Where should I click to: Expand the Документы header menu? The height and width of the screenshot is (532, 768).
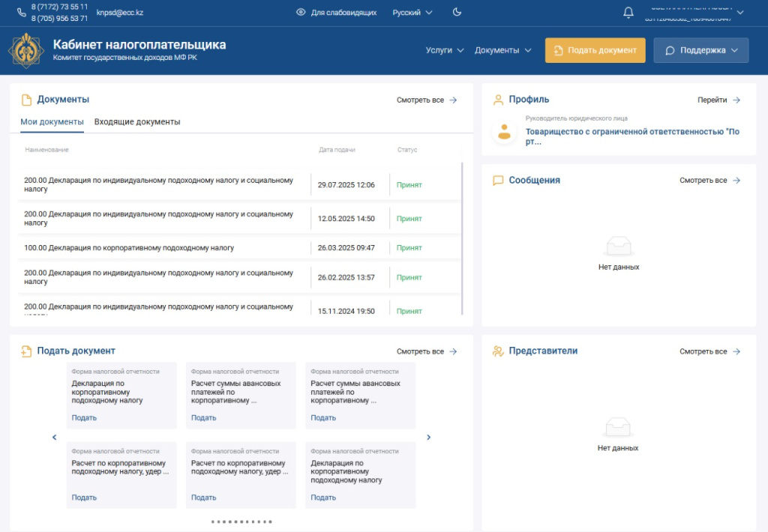pyautogui.click(x=502, y=50)
